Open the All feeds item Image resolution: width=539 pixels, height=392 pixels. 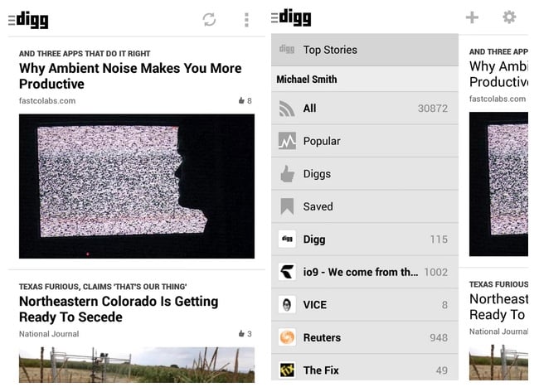coord(365,109)
